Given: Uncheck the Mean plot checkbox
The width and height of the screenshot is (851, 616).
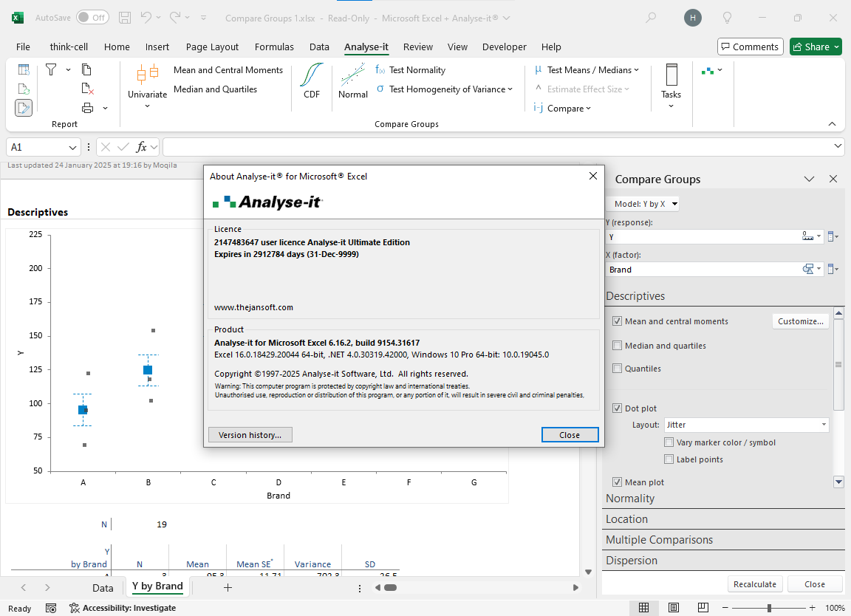Looking at the screenshot, I should 617,482.
